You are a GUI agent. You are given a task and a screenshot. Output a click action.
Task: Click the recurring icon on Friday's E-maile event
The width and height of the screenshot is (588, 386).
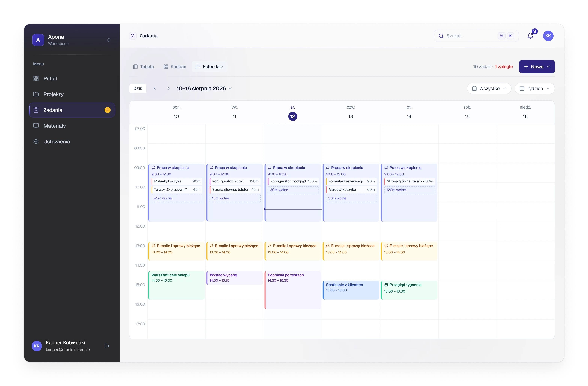click(x=386, y=246)
